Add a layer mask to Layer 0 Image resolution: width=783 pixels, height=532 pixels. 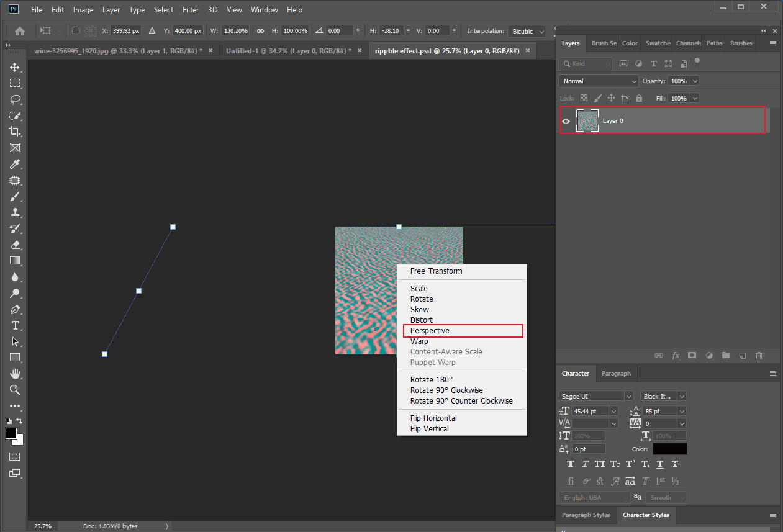coord(692,355)
